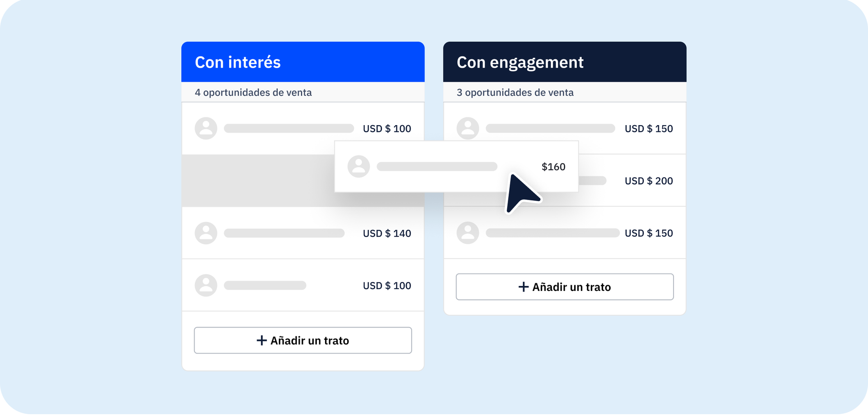Click avatar icon of first Con interés deal
The width and height of the screenshot is (868, 416).
tap(206, 129)
